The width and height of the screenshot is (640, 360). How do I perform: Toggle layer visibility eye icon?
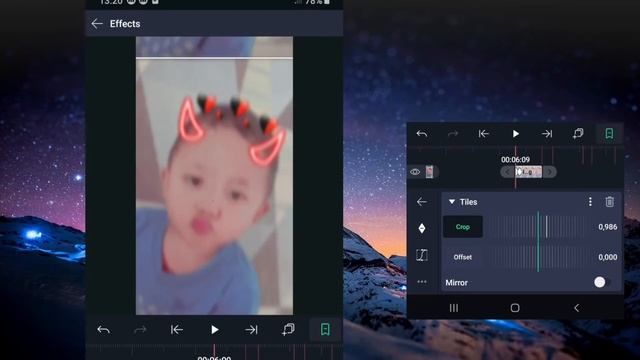[x=415, y=172]
